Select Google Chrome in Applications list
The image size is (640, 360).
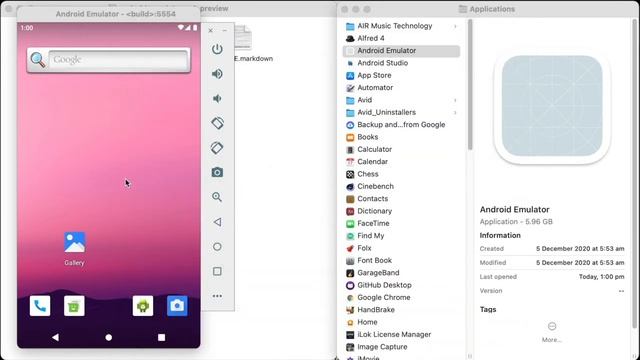(401, 297)
